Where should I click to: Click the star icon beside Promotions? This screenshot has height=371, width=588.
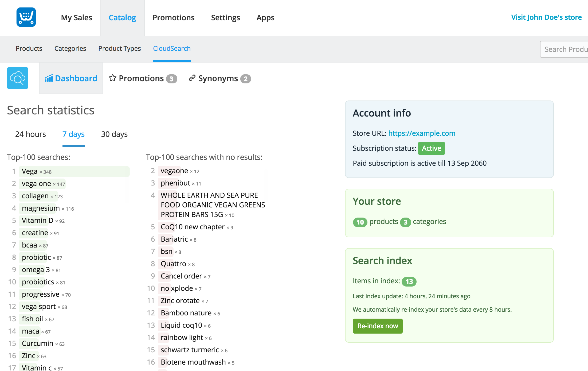click(113, 78)
